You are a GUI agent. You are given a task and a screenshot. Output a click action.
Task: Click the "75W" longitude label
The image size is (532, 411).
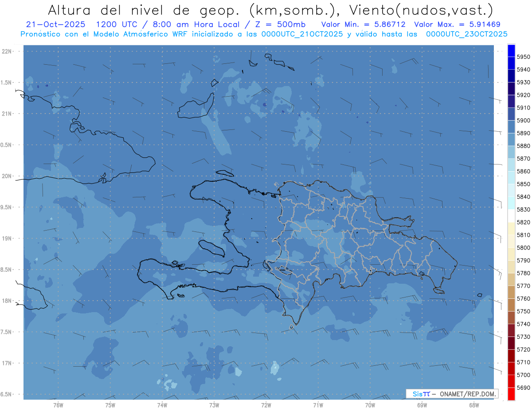pyautogui.click(x=110, y=405)
